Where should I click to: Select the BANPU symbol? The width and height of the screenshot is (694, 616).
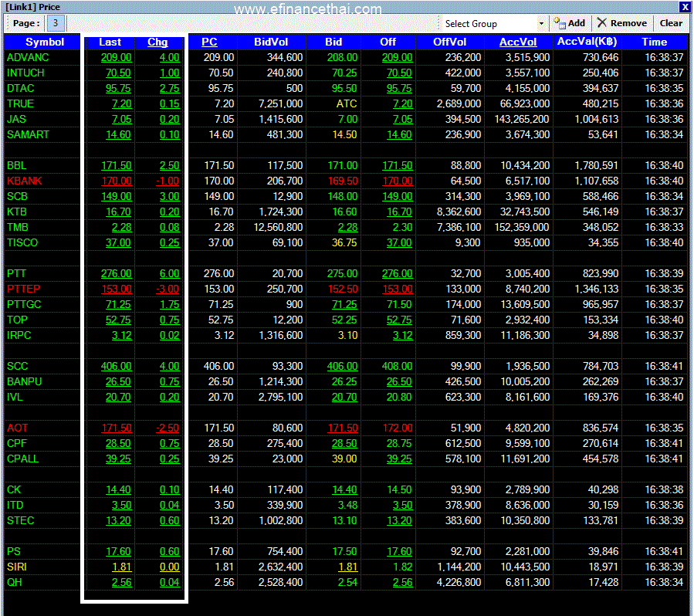[x=25, y=382]
